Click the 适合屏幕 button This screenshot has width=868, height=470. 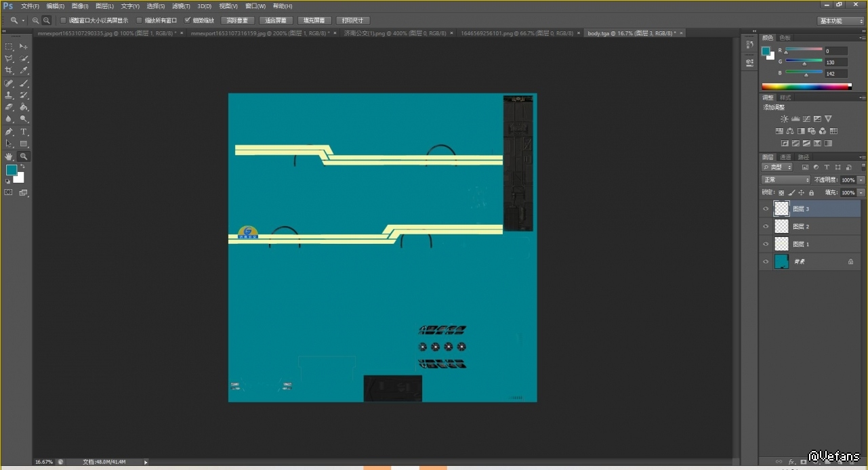pyautogui.click(x=276, y=20)
